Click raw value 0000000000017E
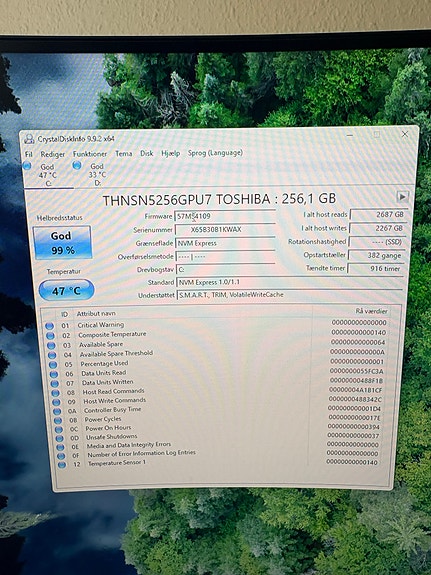The width and height of the screenshot is (431, 575). tap(354, 417)
